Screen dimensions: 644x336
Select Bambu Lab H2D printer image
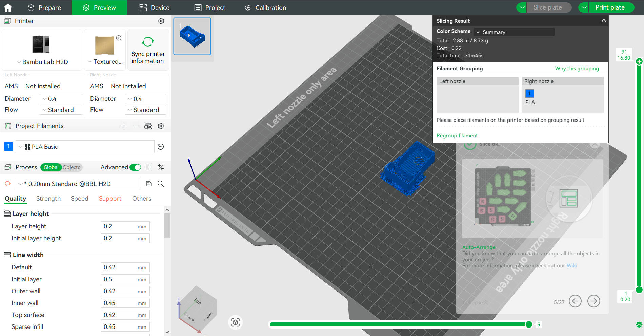coord(41,44)
